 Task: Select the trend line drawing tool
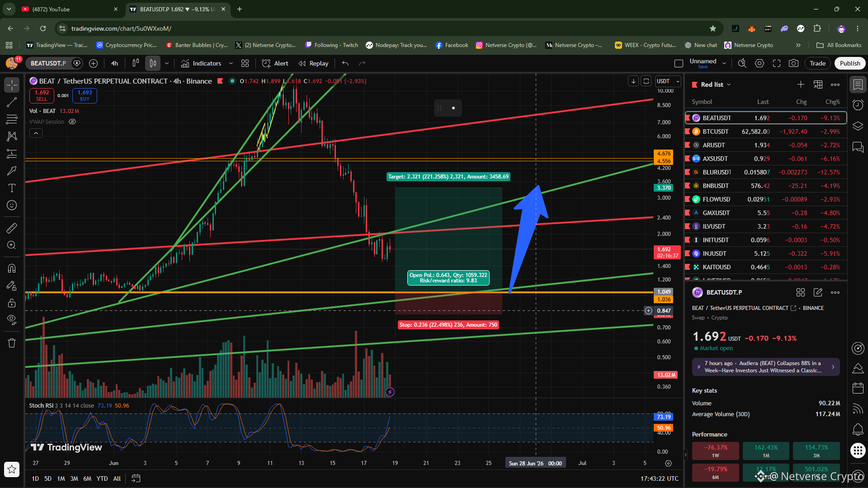click(12, 102)
